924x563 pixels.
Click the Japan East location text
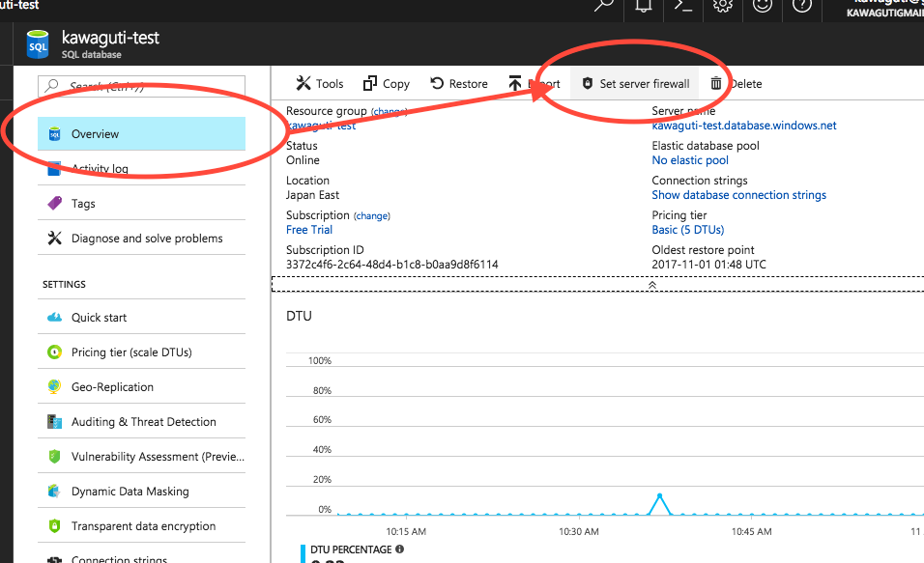[x=312, y=195]
